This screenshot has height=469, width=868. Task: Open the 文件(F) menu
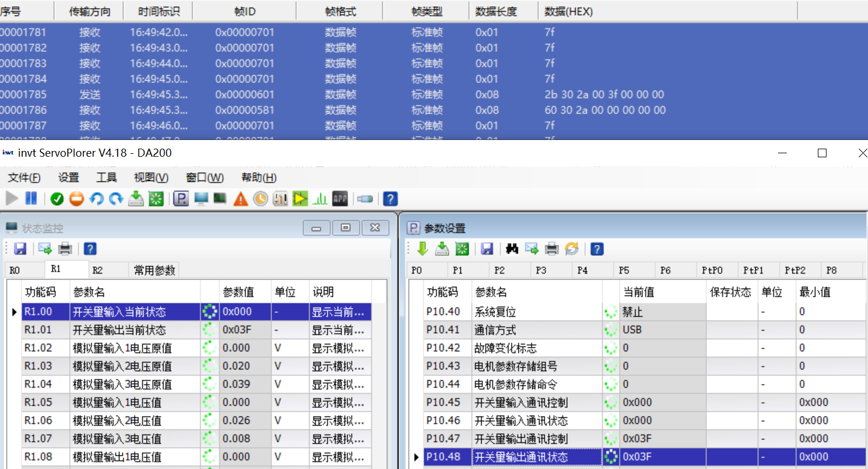[24, 177]
